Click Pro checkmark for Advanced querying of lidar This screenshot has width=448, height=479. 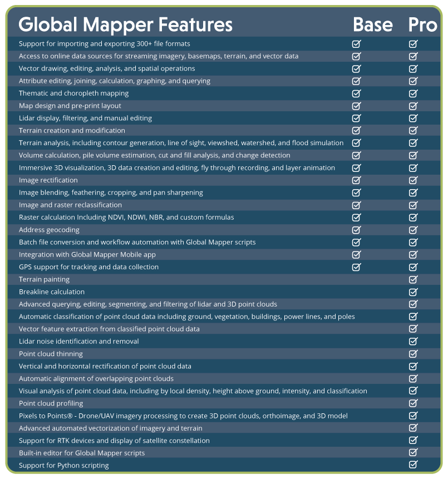click(413, 304)
